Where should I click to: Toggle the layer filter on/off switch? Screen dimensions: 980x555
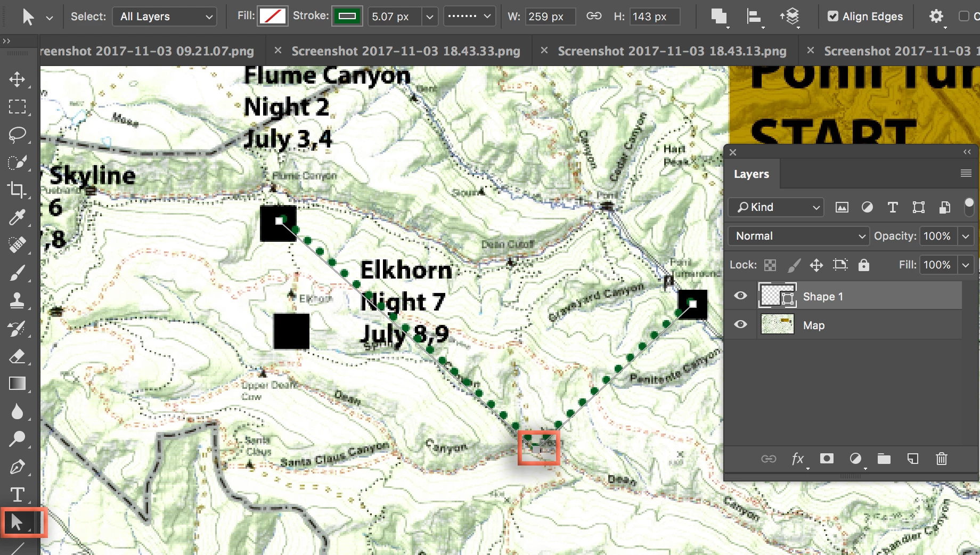coord(969,207)
